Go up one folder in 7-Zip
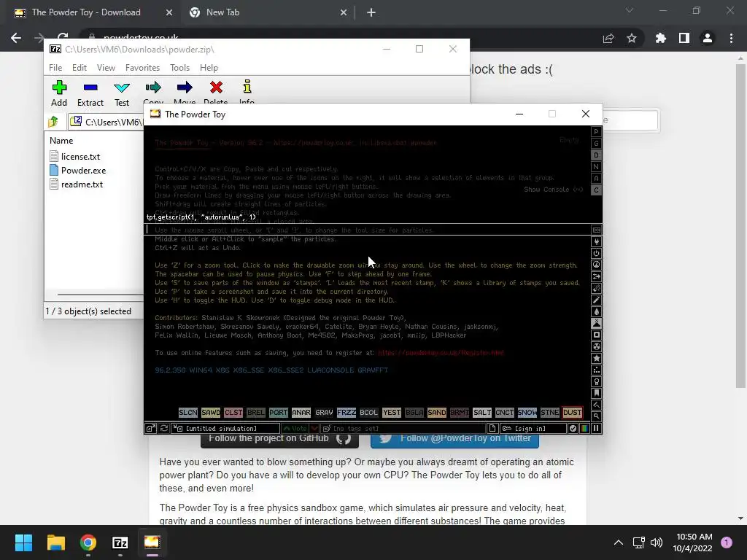Image resolution: width=747 pixels, height=560 pixels. click(53, 122)
